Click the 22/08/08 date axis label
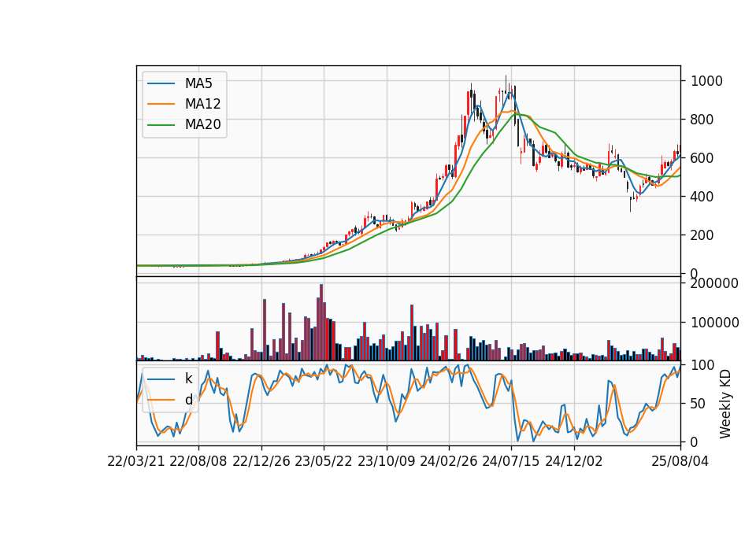The width and height of the screenshot is (756, 543). [x=198, y=461]
